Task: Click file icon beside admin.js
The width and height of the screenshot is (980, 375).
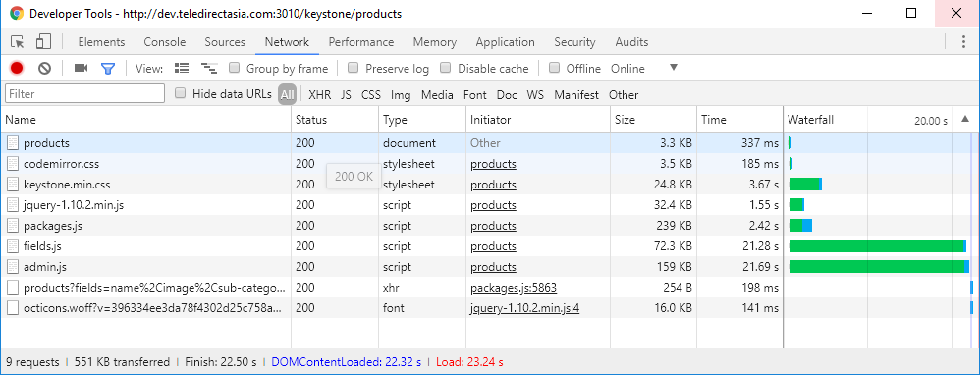Action: click(13, 267)
